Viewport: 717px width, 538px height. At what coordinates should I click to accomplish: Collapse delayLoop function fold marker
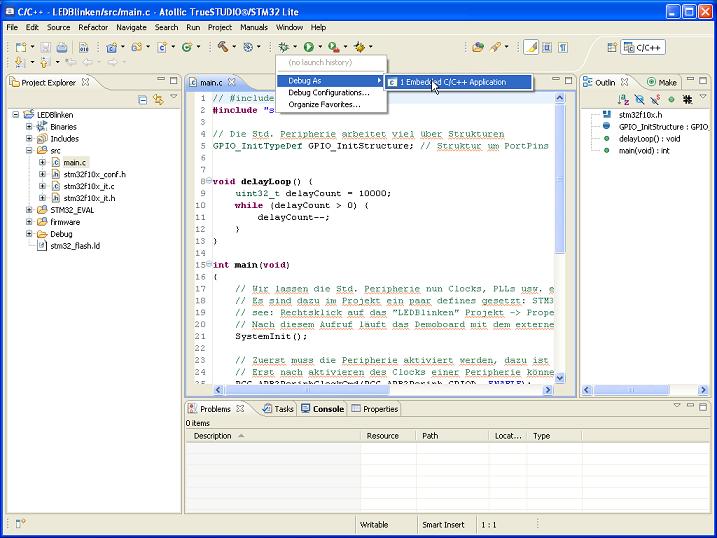click(x=209, y=181)
